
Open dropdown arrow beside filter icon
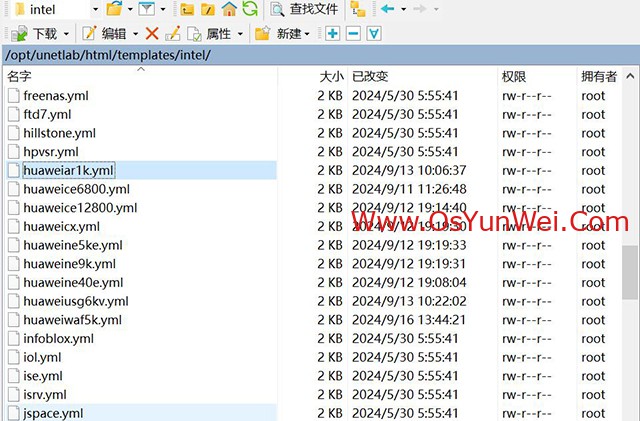(x=163, y=9)
